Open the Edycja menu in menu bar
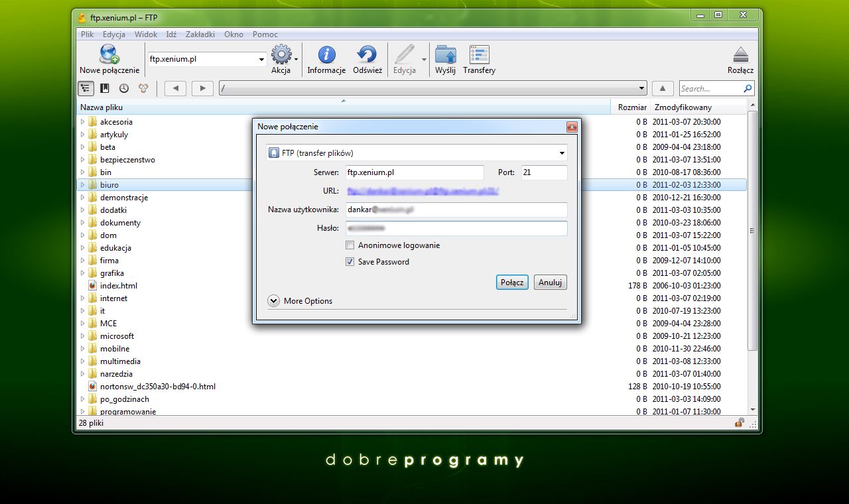Screen dimensions: 849x504 coord(114,34)
